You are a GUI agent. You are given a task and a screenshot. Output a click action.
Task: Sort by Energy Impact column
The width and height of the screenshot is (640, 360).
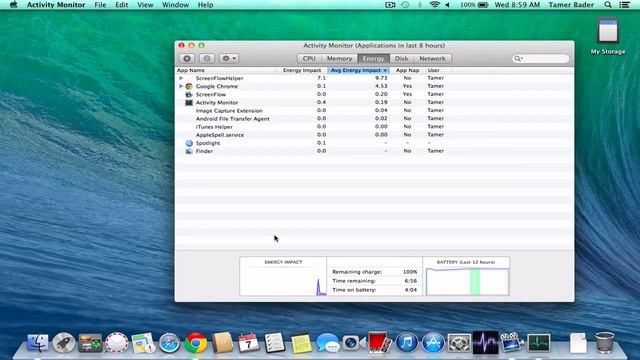(302, 70)
